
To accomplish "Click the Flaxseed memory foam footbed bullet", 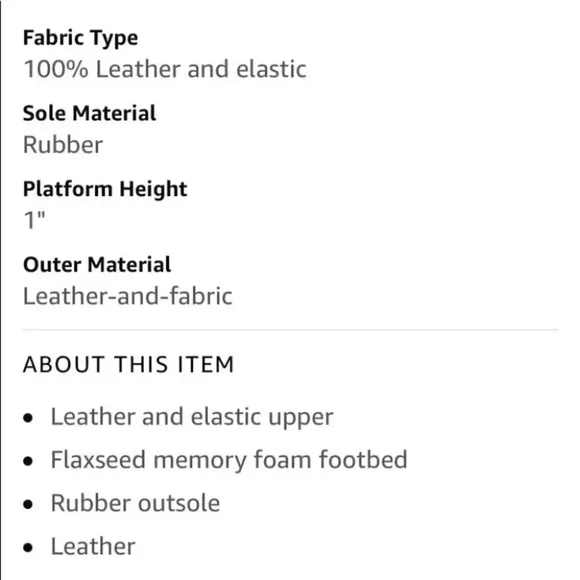I will (x=229, y=460).
